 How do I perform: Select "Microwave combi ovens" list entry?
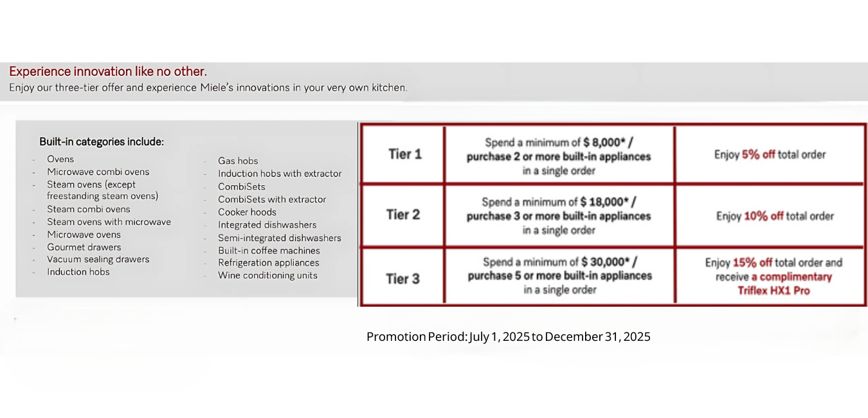coord(98,172)
